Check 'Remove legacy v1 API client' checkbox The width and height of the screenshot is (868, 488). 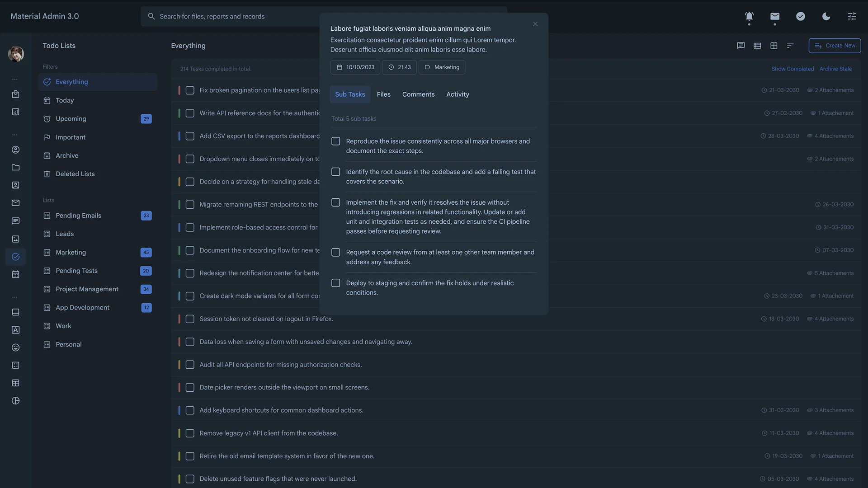(190, 433)
